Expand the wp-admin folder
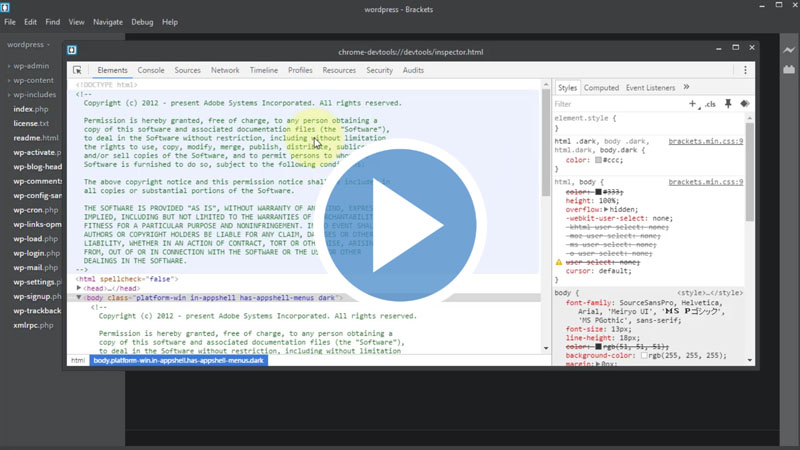The image size is (800, 450). tap(9, 66)
